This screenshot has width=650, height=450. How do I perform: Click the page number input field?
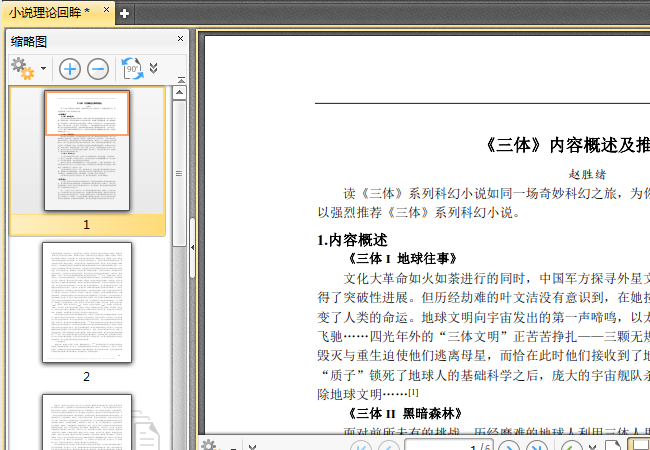point(449,445)
